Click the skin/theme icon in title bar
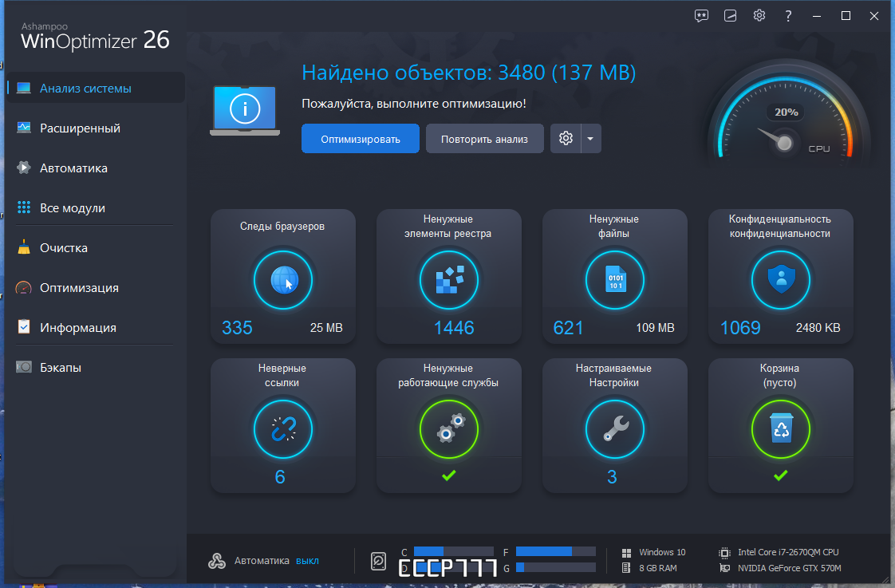The height and width of the screenshot is (588, 895). pos(730,16)
